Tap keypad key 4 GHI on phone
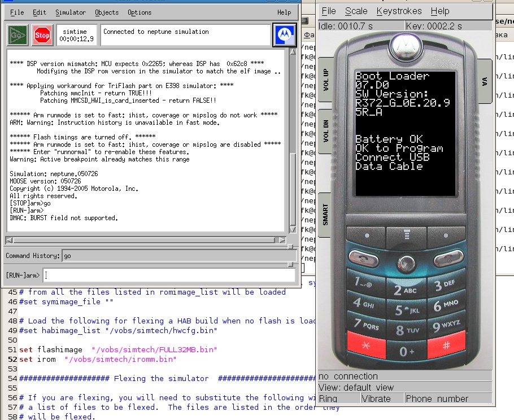The image size is (514, 420). click(365, 303)
